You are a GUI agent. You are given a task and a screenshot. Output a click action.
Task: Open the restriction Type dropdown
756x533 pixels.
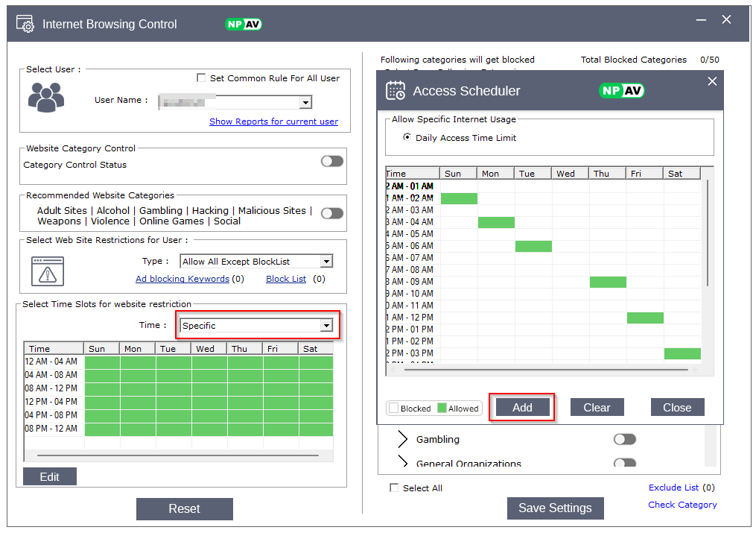click(x=325, y=261)
